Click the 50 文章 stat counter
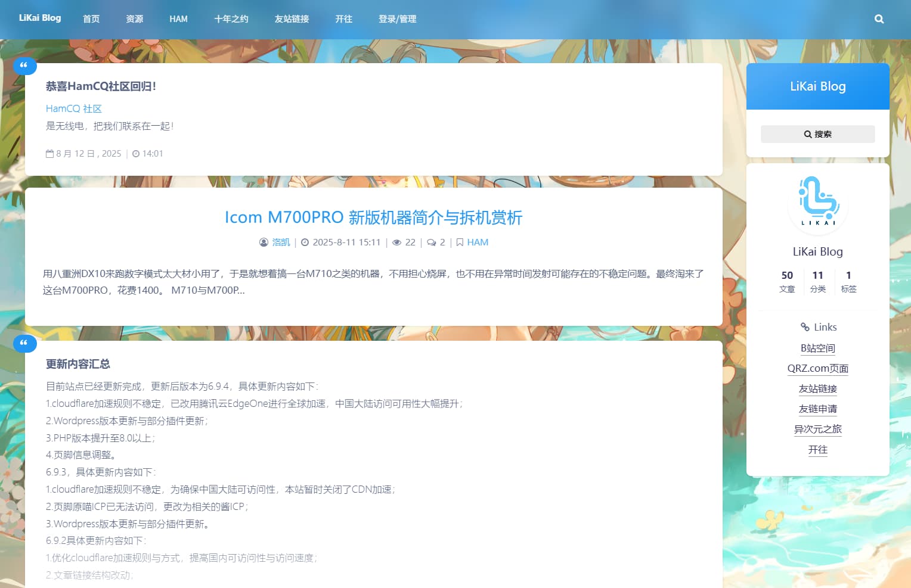The width and height of the screenshot is (911, 588). 787,281
